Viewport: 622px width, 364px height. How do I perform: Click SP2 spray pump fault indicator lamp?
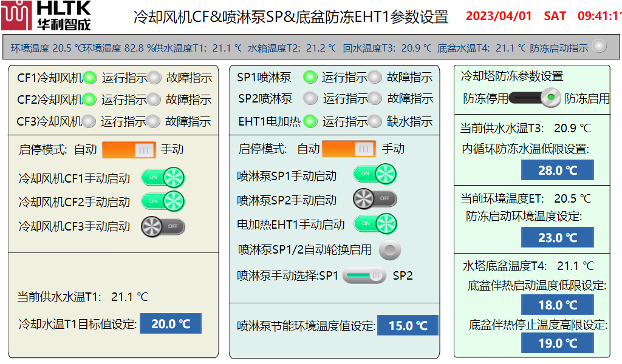(375, 98)
